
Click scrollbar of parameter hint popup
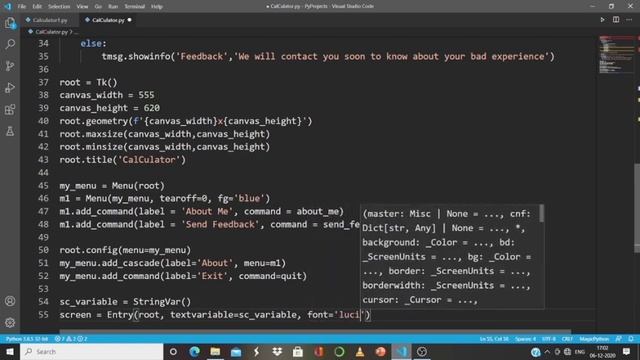pos(542,213)
